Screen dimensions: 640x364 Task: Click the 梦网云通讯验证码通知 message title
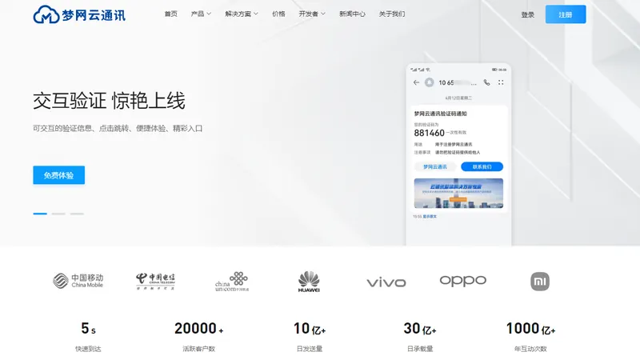[x=441, y=114]
